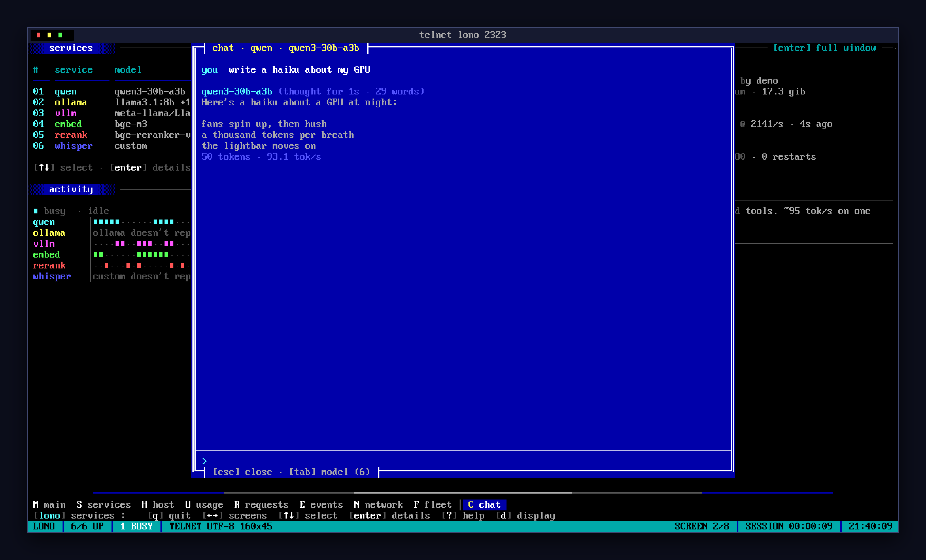Select service row 03 vllm

(x=112, y=113)
